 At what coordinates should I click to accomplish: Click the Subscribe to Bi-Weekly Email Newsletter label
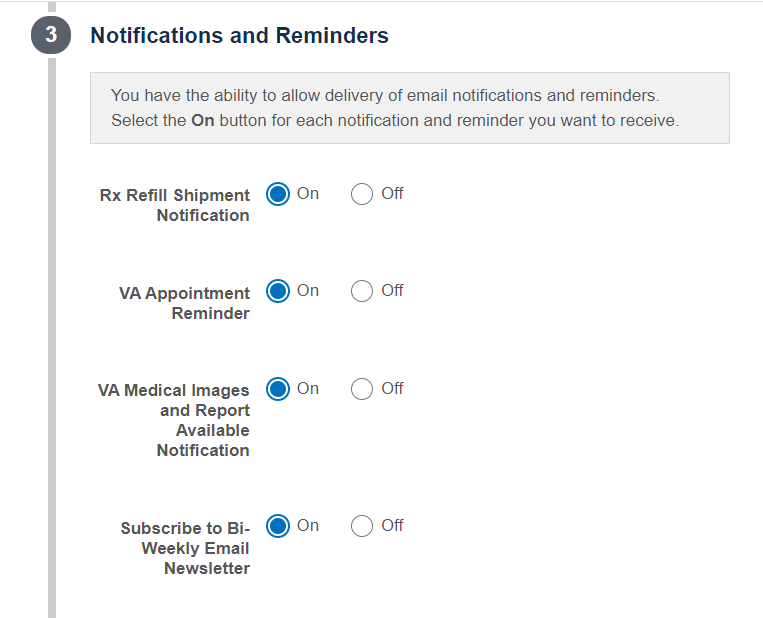185,548
